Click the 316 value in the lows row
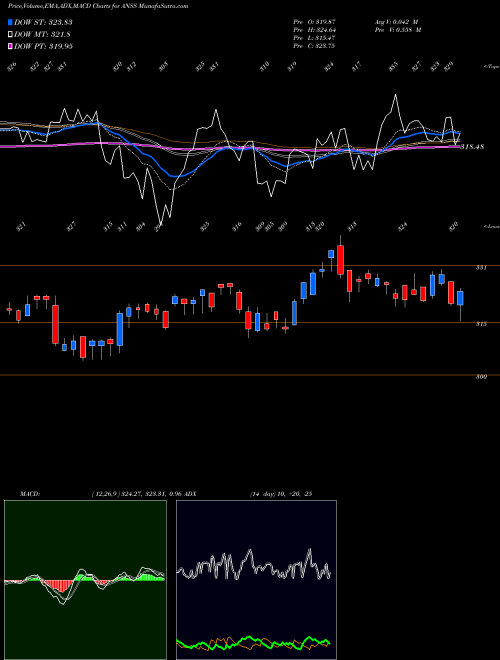Image resolution: width=500 pixels, height=660 pixels. 237,226
